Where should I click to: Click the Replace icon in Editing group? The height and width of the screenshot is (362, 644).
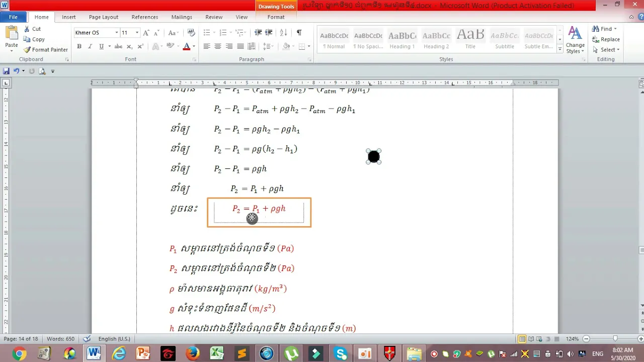point(596,39)
